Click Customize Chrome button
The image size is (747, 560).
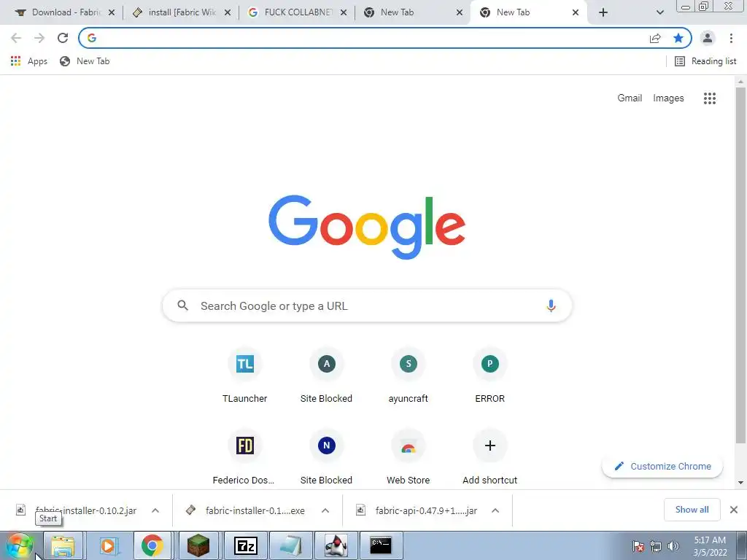(x=662, y=466)
